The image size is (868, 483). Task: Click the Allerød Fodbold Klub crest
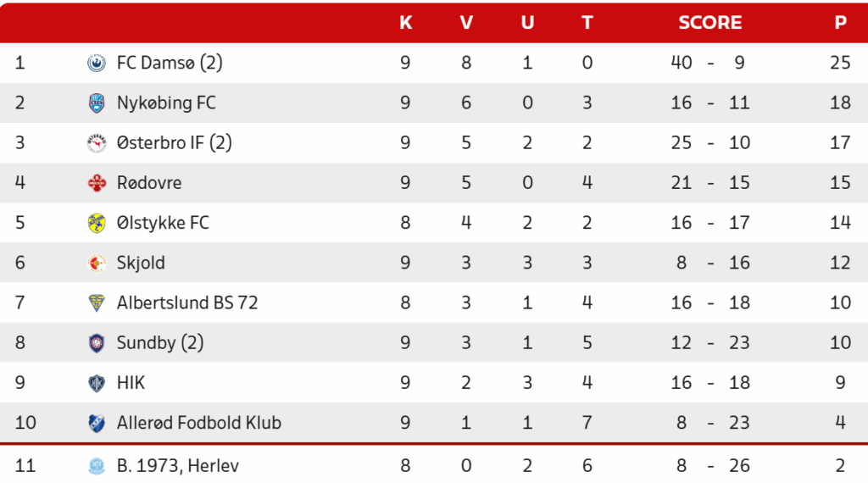[97, 423]
